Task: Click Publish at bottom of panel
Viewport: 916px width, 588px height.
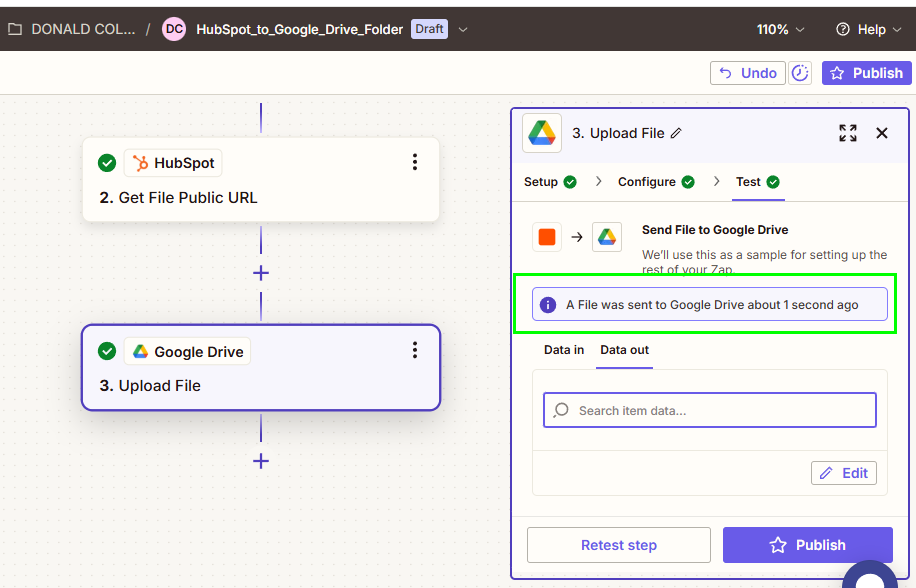Action: pyautogui.click(x=807, y=545)
